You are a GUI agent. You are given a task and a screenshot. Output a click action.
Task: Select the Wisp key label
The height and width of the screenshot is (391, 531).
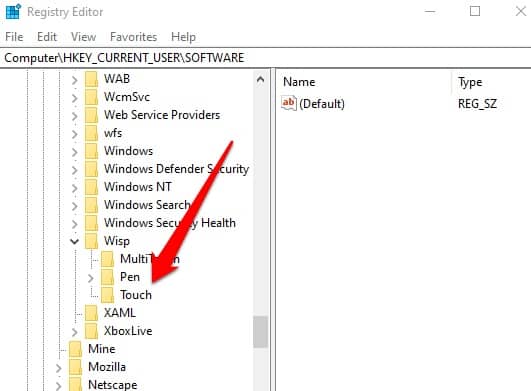(x=116, y=241)
